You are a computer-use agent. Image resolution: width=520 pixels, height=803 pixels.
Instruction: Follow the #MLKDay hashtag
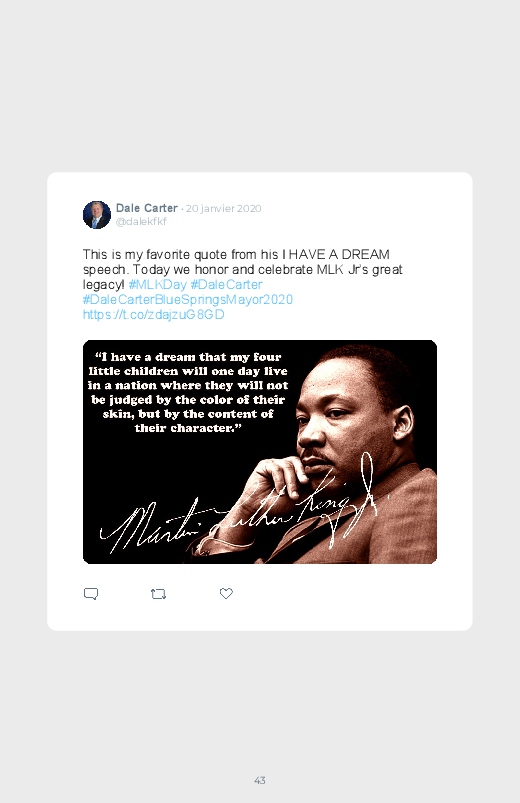click(158, 284)
